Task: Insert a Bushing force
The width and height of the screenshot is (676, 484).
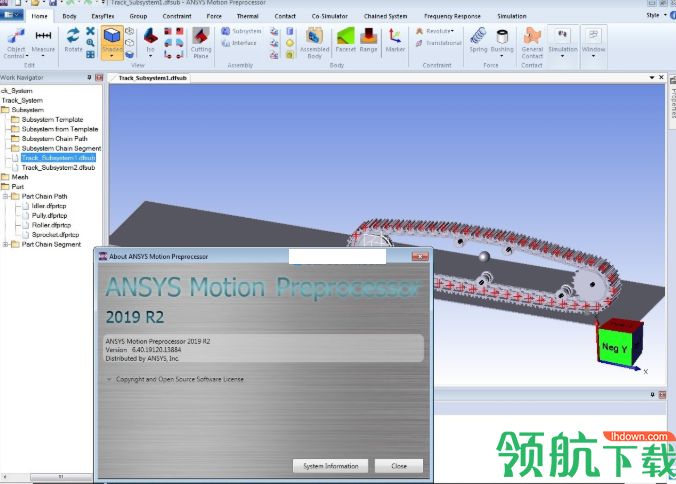Action: click(x=502, y=40)
